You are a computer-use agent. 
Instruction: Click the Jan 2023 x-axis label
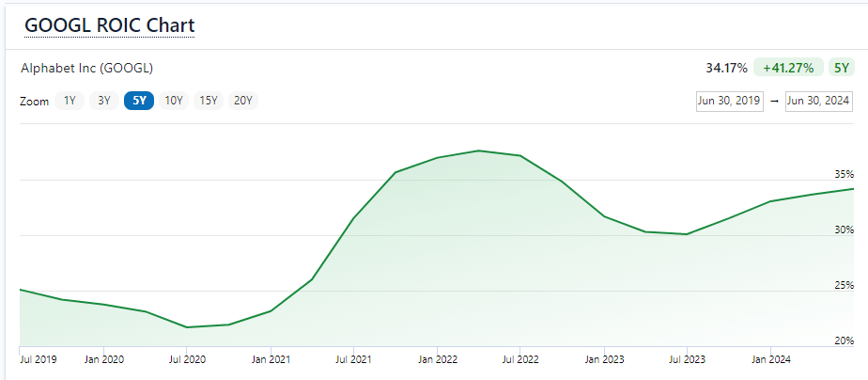point(604,359)
